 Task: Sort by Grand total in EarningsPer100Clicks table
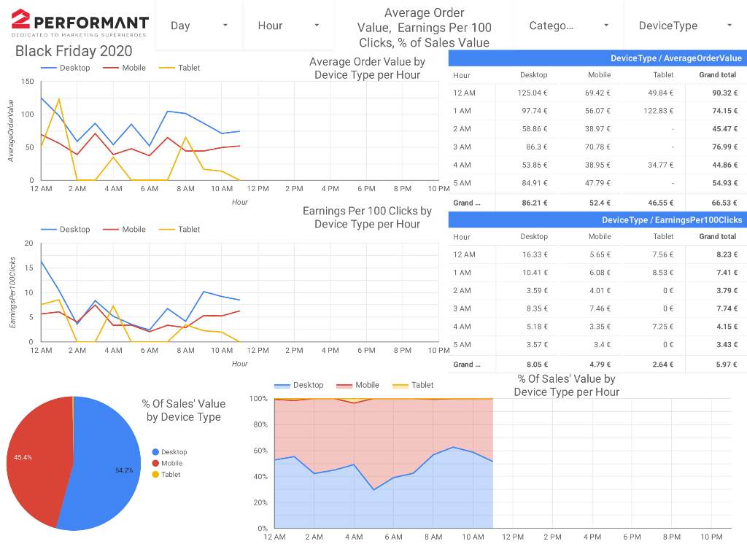[x=717, y=237]
